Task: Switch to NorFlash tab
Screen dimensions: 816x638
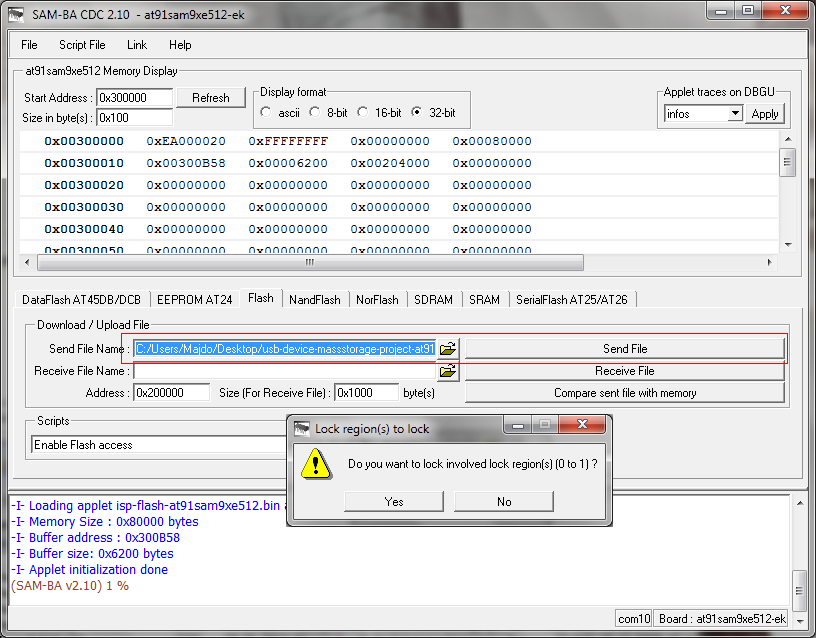Action: pyautogui.click(x=377, y=300)
